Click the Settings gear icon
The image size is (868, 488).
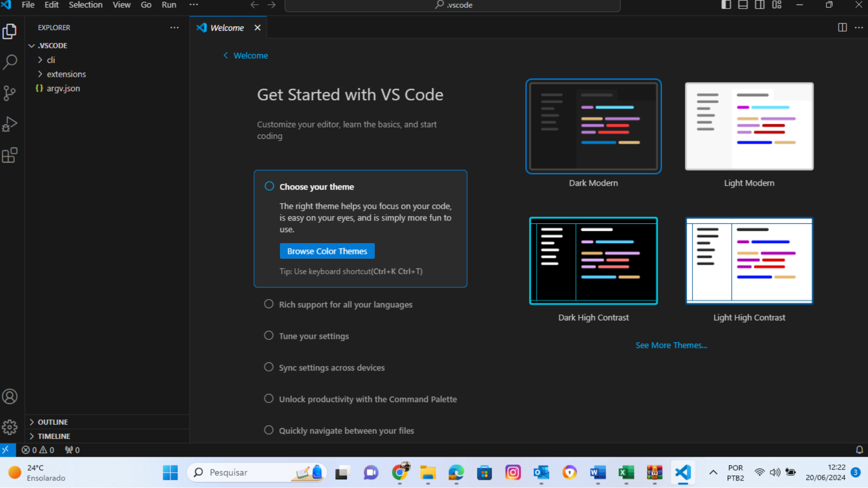tap(9, 427)
